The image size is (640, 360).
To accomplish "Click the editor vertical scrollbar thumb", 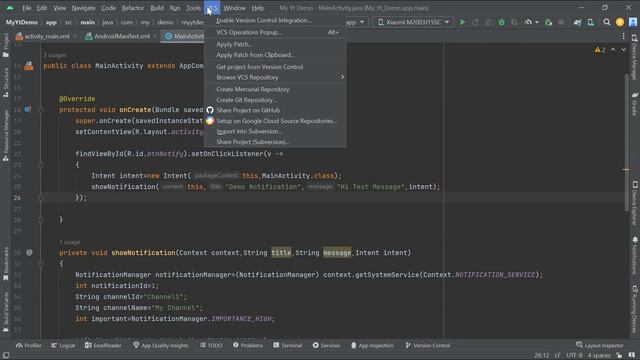I will [626, 143].
